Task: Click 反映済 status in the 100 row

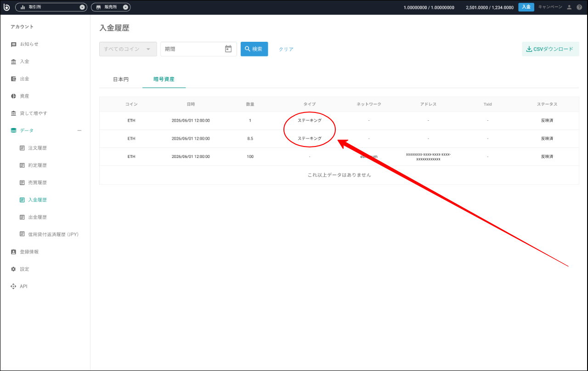Action: tap(547, 157)
